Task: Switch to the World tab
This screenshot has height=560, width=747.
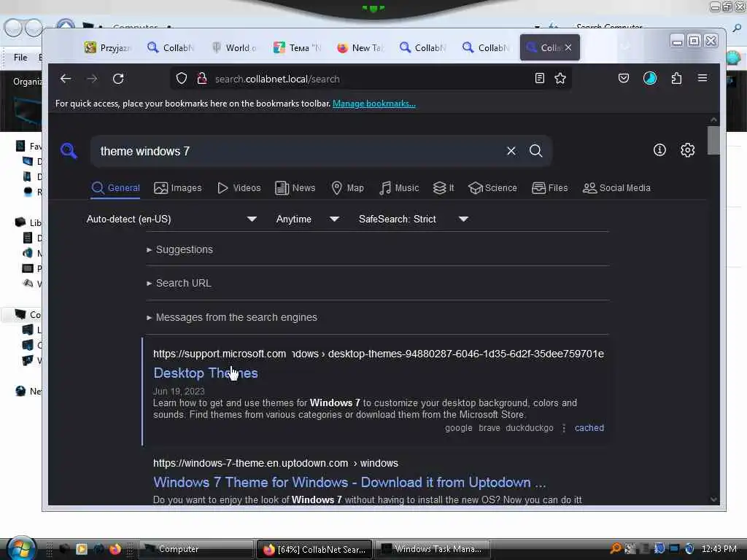Action: coord(234,47)
